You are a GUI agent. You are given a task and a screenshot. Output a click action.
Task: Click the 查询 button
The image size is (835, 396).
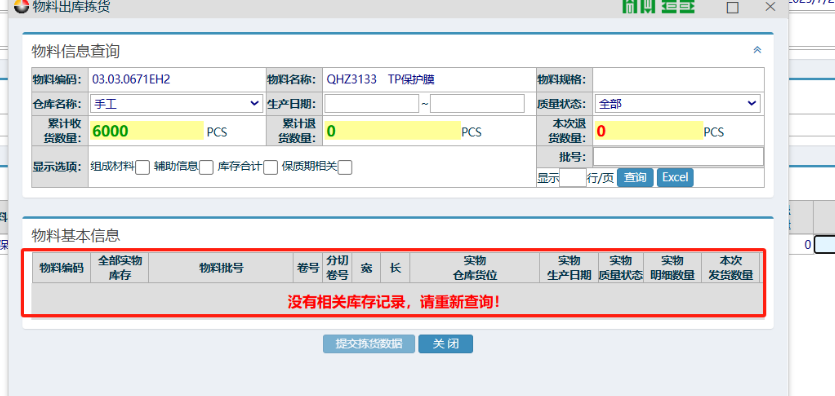[x=635, y=177]
